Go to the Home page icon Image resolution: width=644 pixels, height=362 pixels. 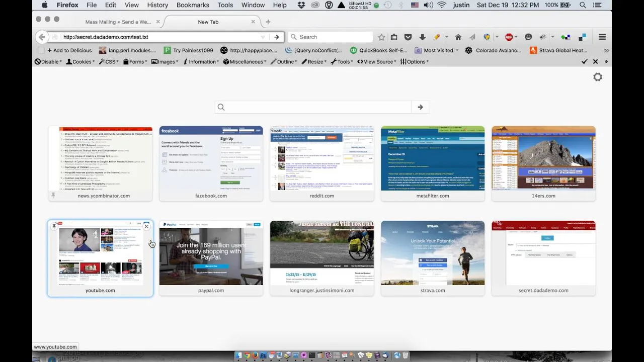point(458,37)
